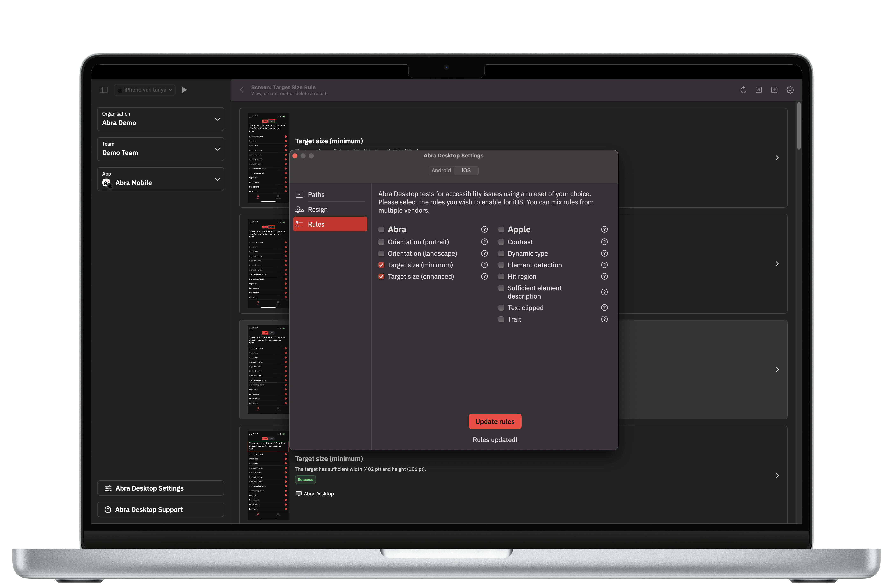Click the main results list scrollbar
The image size is (893, 588).
coord(799,126)
